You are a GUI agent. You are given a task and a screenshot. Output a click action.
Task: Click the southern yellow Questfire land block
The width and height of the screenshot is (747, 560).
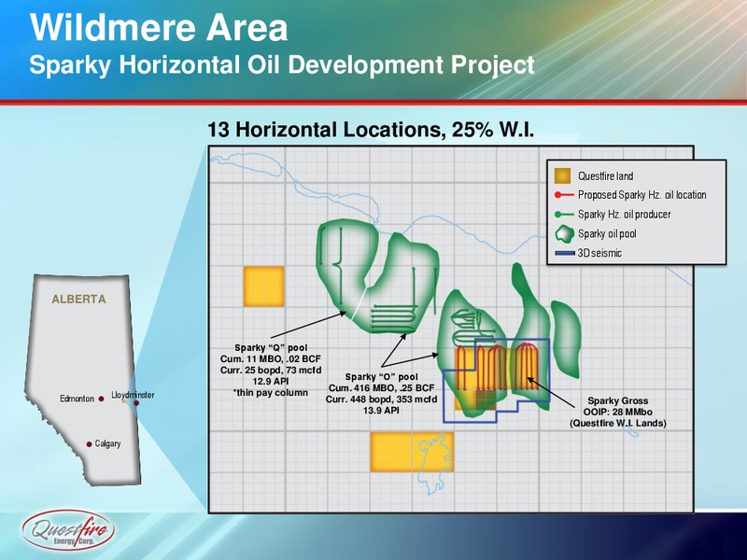click(412, 452)
